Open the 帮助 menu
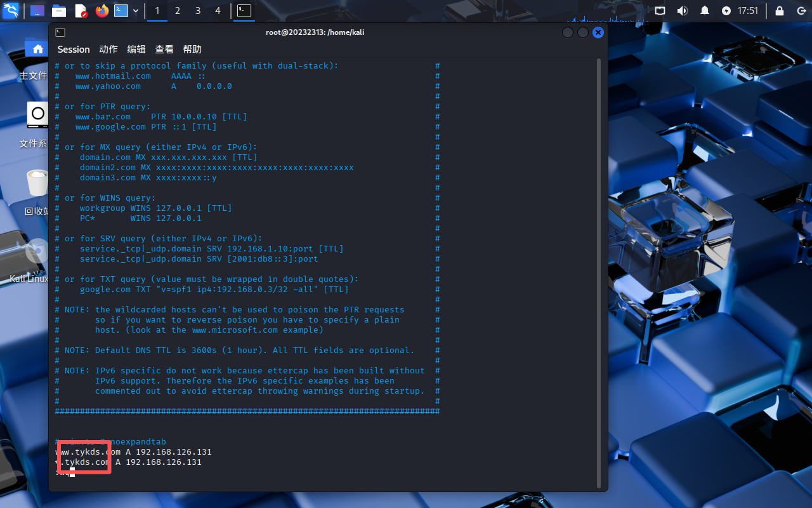The image size is (812, 508). 192,50
